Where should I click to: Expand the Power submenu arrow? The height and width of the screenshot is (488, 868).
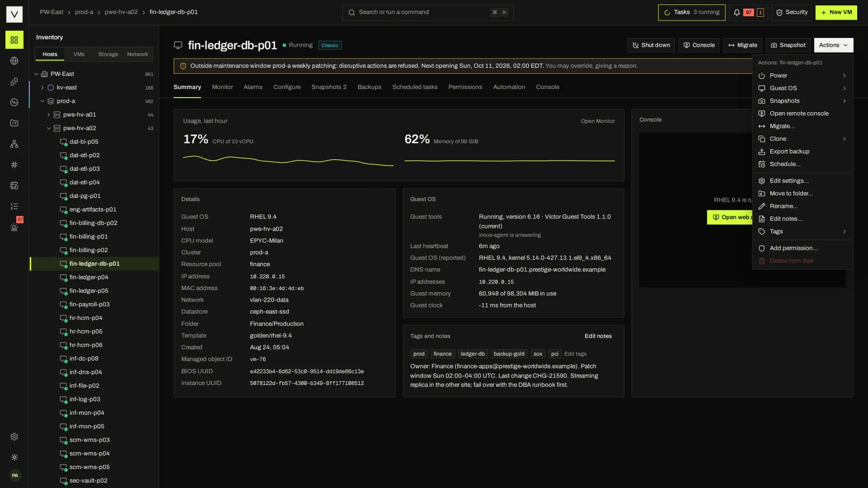844,76
